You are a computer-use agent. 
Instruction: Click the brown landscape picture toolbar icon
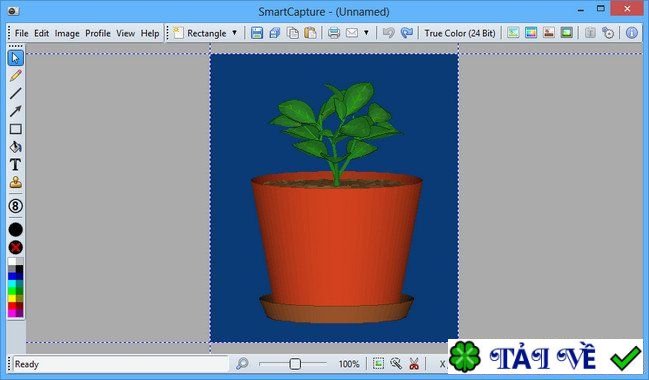point(549,33)
